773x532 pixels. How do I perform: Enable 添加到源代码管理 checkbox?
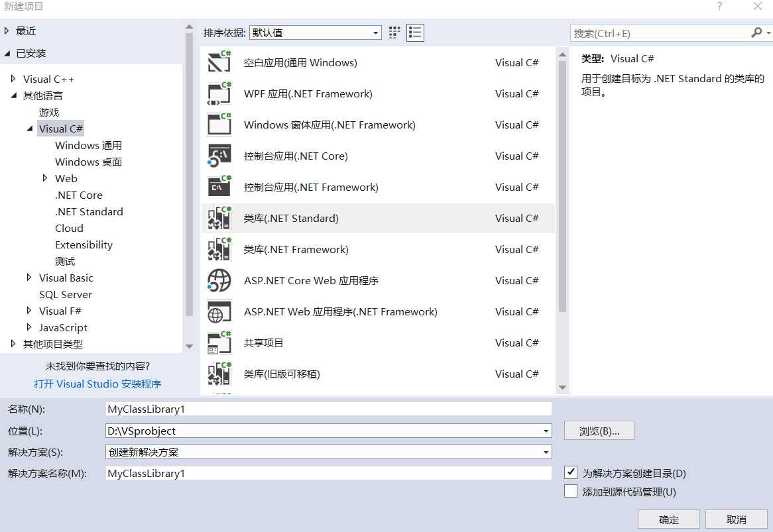(x=571, y=491)
